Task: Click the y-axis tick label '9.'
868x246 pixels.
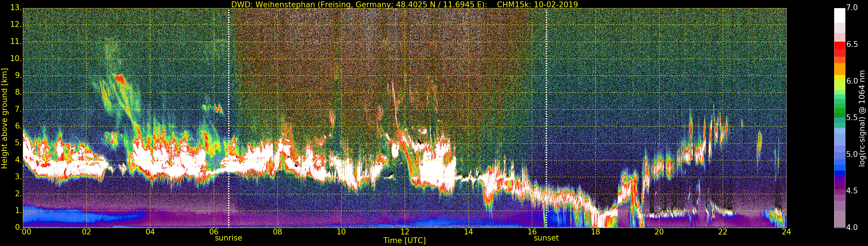Action: (x=19, y=75)
